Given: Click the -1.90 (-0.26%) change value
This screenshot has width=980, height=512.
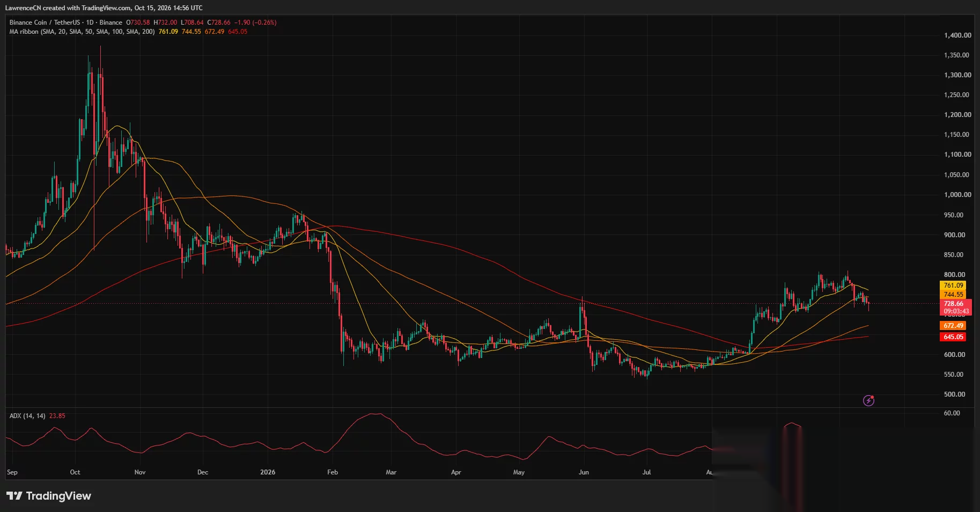Looking at the screenshot, I should 256,23.
